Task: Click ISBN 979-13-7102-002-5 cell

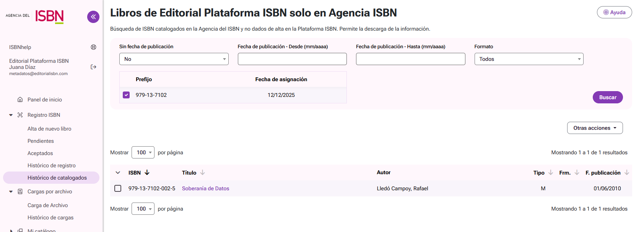Action: 152,188
